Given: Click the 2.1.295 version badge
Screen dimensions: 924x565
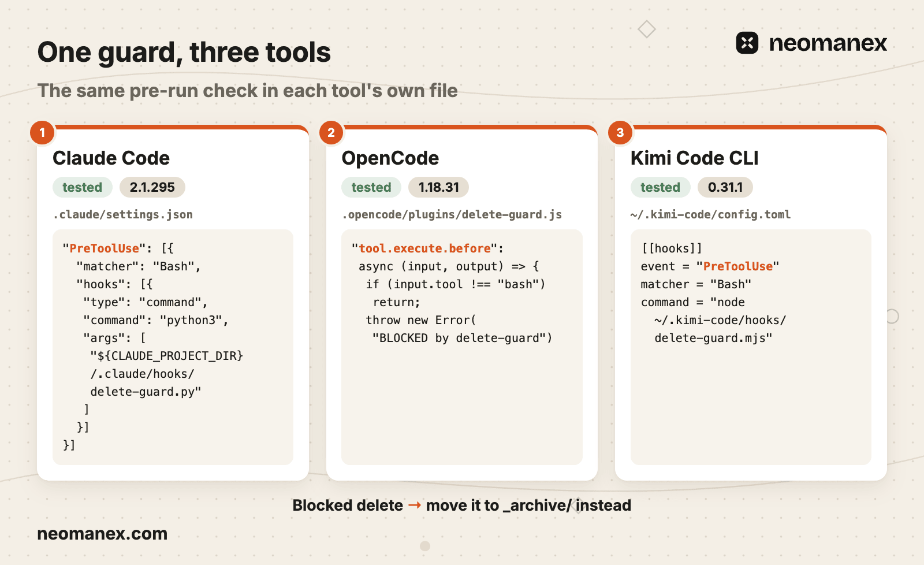Looking at the screenshot, I should (x=152, y=187).
